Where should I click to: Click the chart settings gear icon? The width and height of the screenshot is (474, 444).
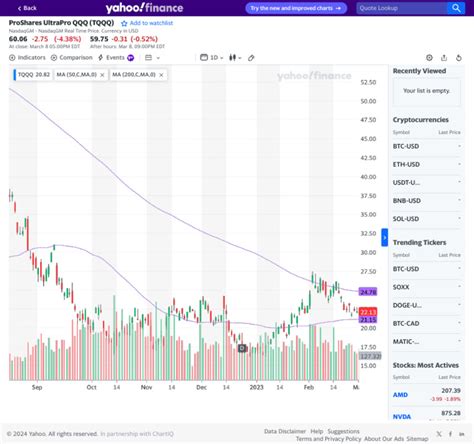tap(429, 58)
